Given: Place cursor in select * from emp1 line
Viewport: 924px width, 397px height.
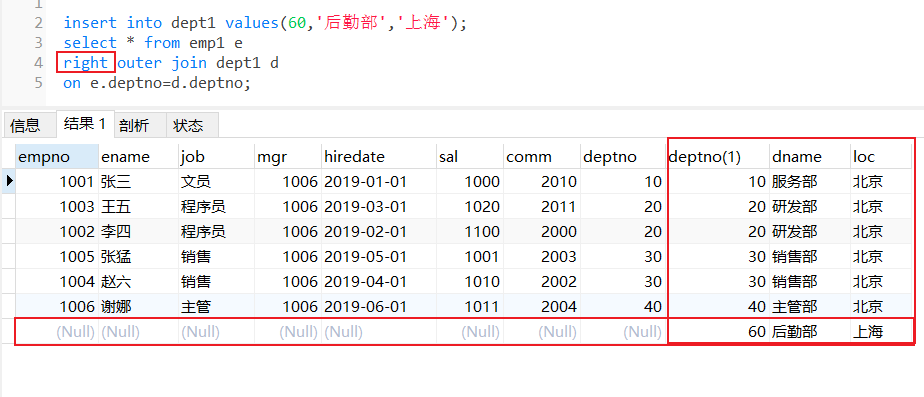Looking at the screenshot, I should [x=153, y=42].
